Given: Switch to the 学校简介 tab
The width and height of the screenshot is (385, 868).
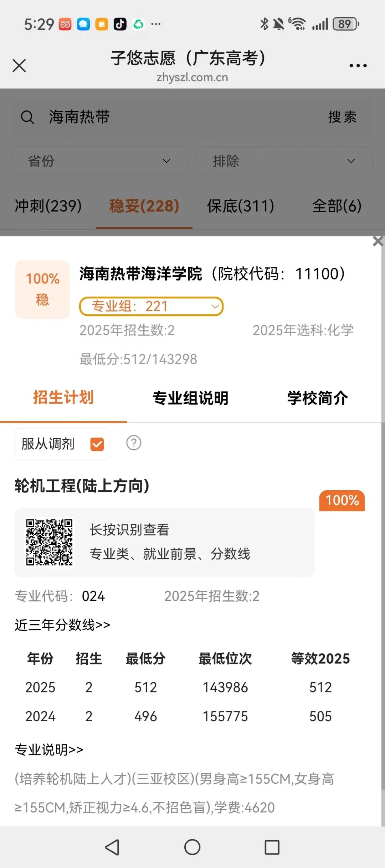Looking at the screenshot, I should (318, 398).
